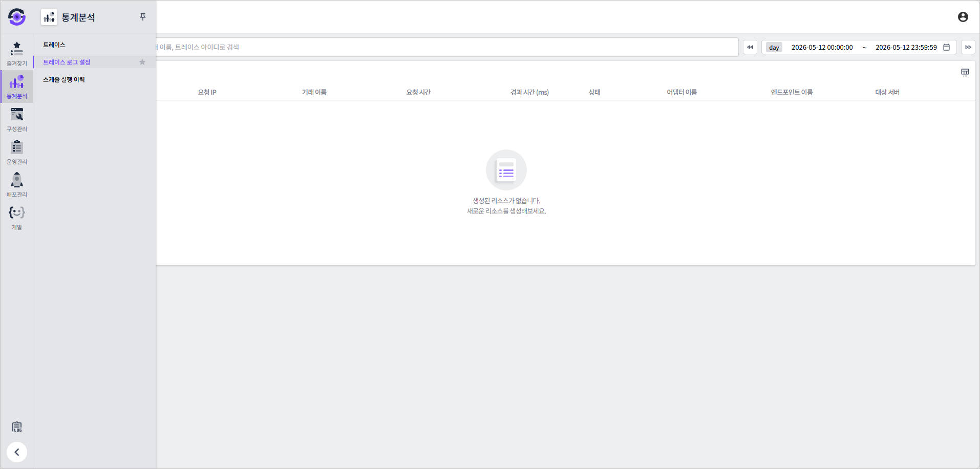Sort by the 대상 서버 column header
The height and width of the screenshot is (469, 980).
point(887,92)
